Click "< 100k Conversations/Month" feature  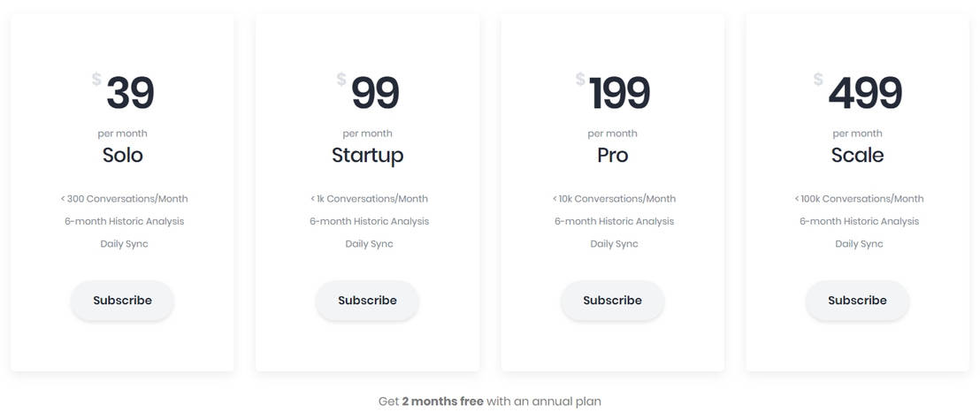pos(859,199)
